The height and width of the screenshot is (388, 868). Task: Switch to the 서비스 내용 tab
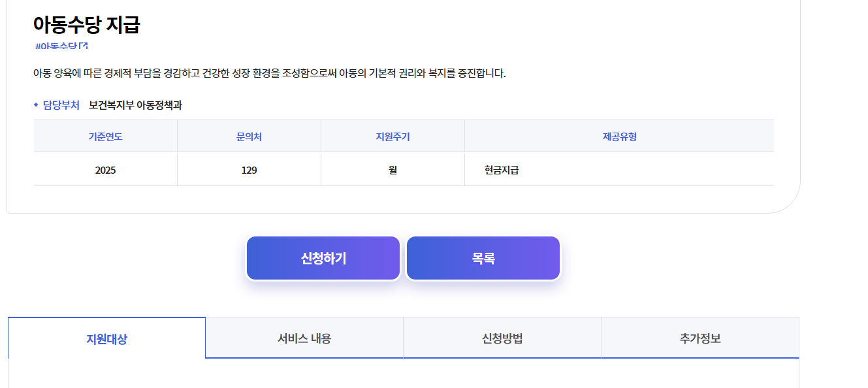(x=304, y=337)
